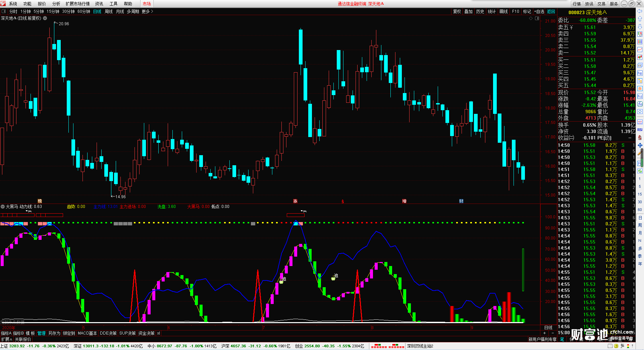Click the up arrow icon in right sidebar
This screenshot has height=350, width=644.
(640, 19)
